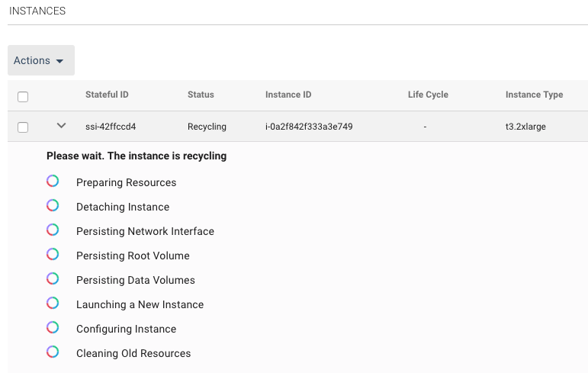Image resolution: width=588 pixels, height=373 pixels.
Task: Click the Launching a New Instance spinner
Action: [x=53, y=304]
